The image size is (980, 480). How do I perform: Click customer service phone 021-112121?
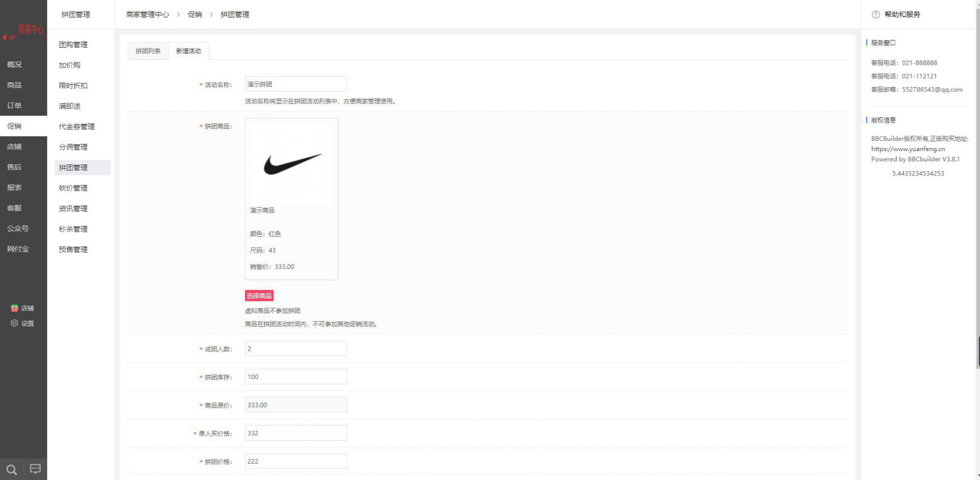coord(920,76)
